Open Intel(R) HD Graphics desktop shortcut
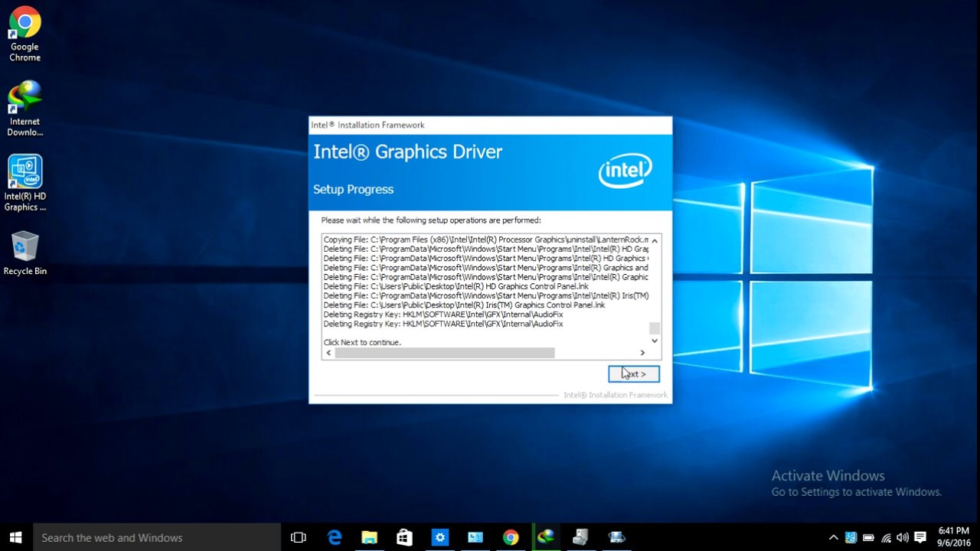This screenshot has height=551, width=980. point(24,183)
